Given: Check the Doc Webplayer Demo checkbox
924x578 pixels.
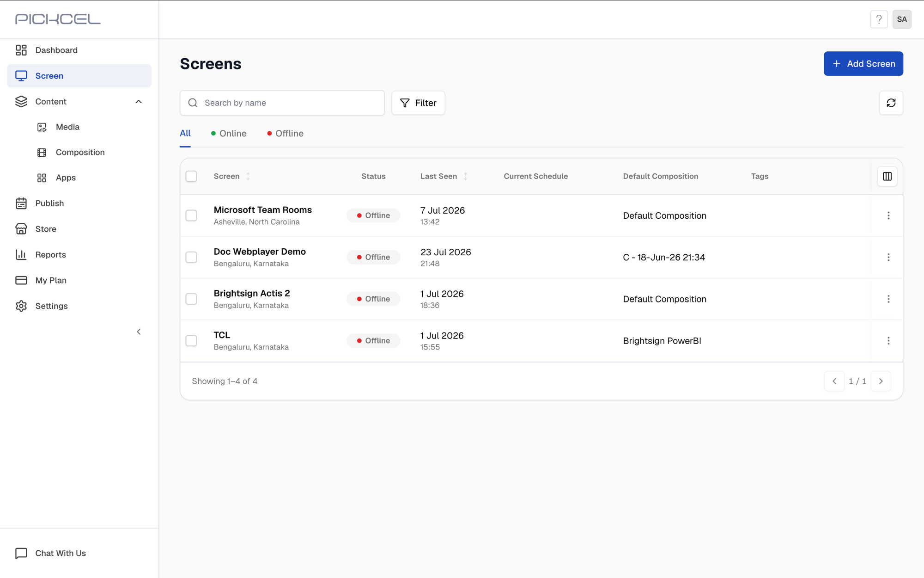Looking at the screenshot, I should [191, 257].
